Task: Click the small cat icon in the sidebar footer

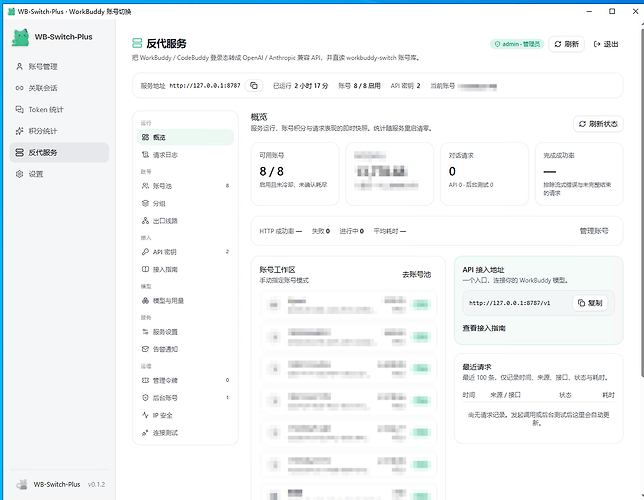Action: coord(22,484)
